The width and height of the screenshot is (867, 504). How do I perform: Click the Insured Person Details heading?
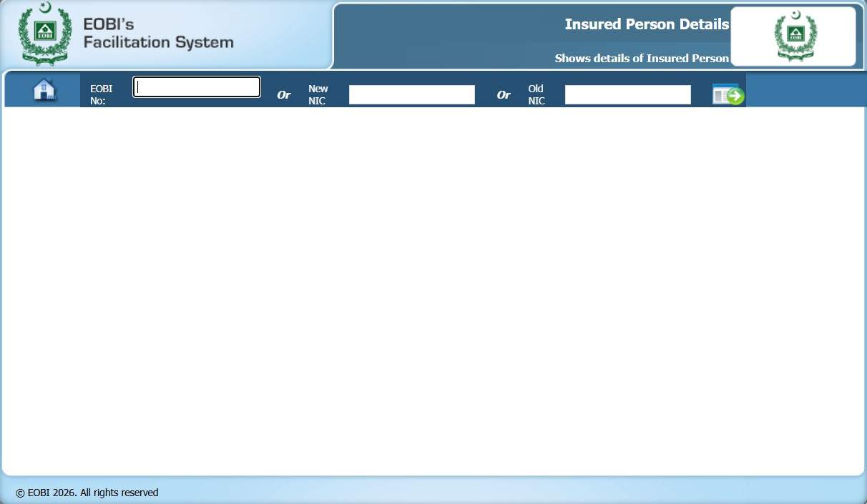pyautogui.click(x=646, y=24)
